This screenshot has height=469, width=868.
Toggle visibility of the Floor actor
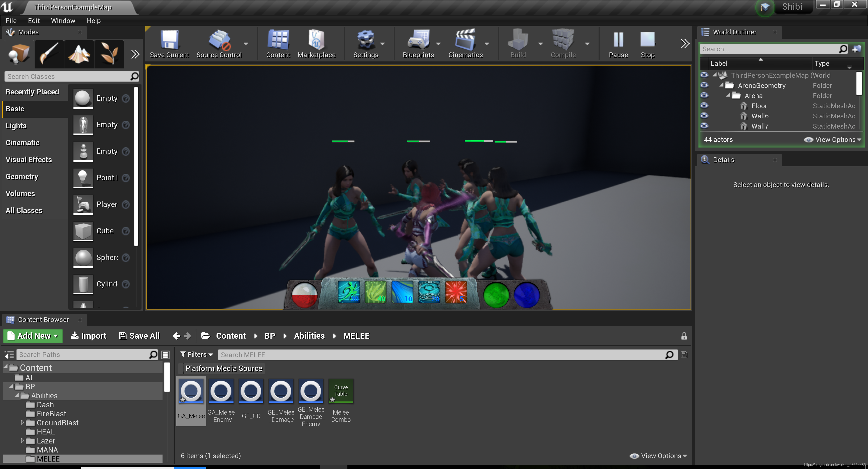[704, 106]
